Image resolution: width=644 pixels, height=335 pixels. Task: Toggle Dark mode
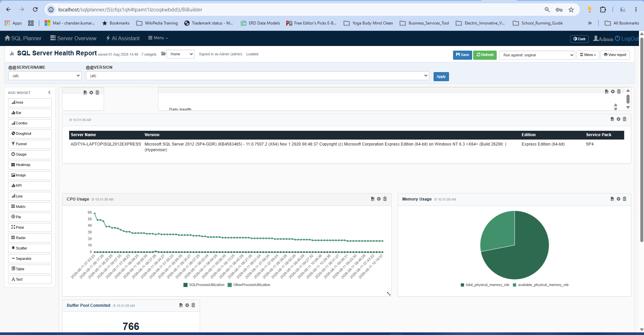(579, 39)
